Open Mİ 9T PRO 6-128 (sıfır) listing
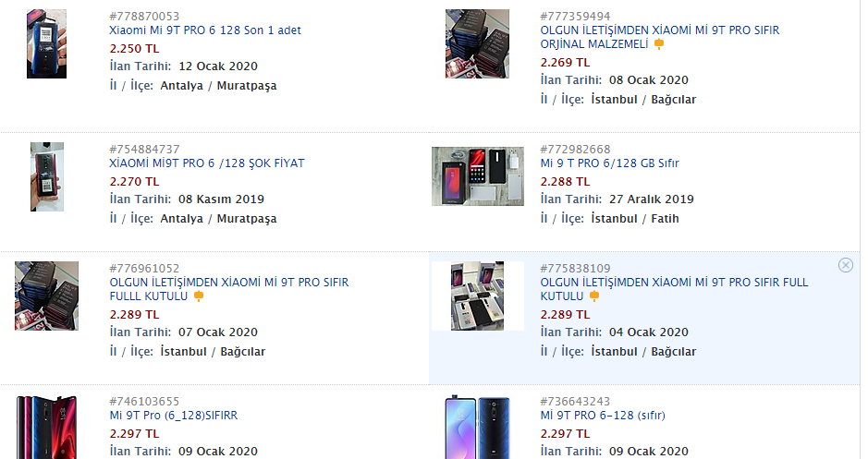Screen dimensions: 868x459 603,416
